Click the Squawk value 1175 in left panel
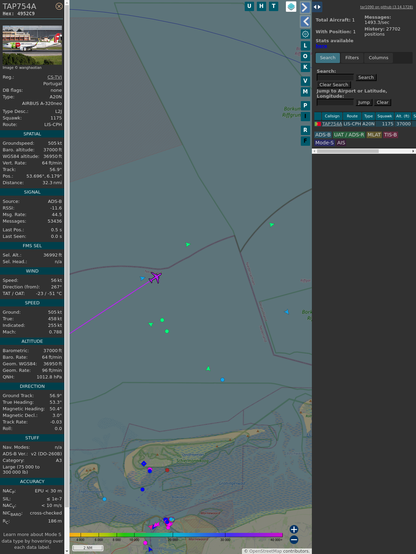This screenshot has width=416, height=554. click(x=56, y=118)
